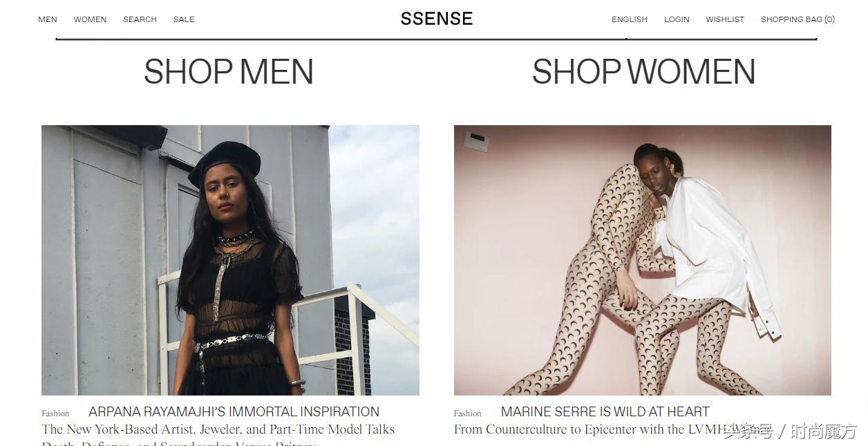Click the New York-Based Artist subtitle text

(218, 429)
